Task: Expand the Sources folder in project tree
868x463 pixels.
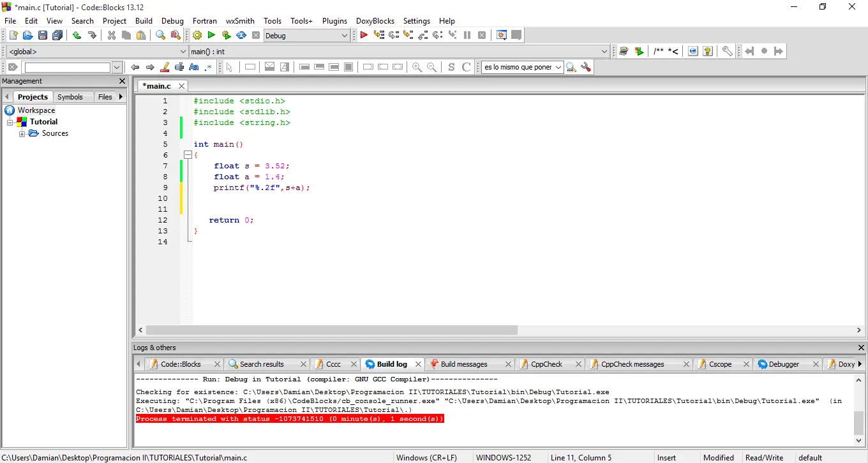Action: pyautogui.click(x=22, y=133)
